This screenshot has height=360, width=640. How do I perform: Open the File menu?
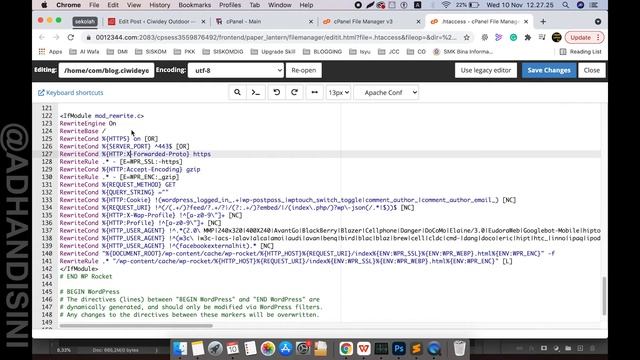(94, 5)
